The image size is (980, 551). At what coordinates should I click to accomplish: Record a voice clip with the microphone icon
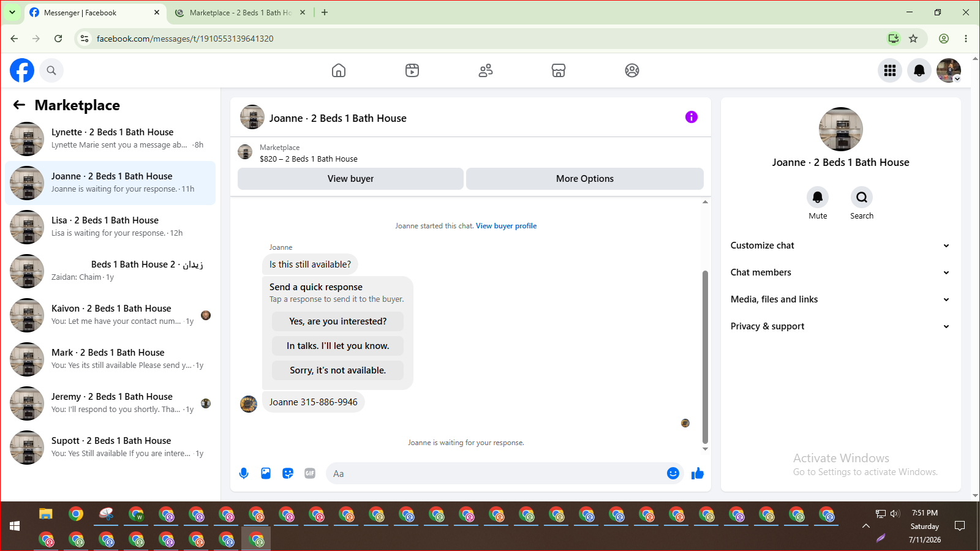(x=244, y=473)
